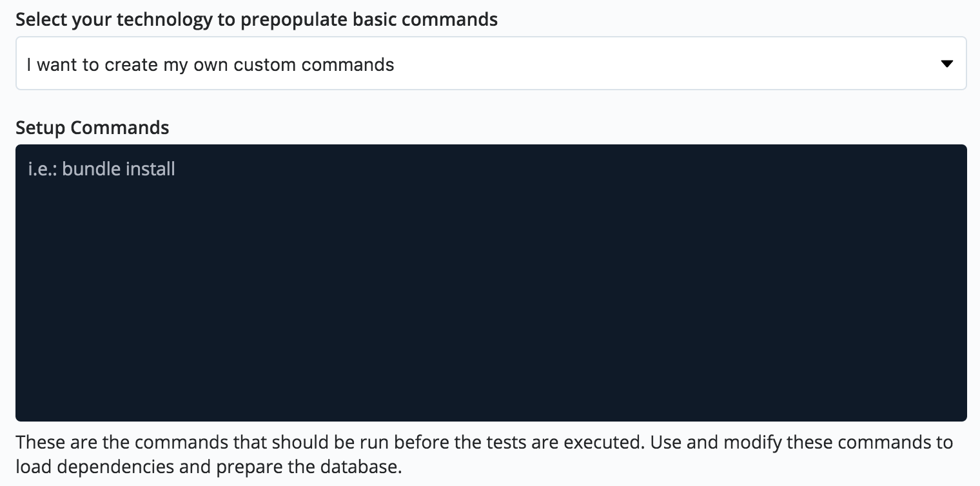Click the dropdown arrow in technology selector
This screenshot has height=486, width=980.
946,64
